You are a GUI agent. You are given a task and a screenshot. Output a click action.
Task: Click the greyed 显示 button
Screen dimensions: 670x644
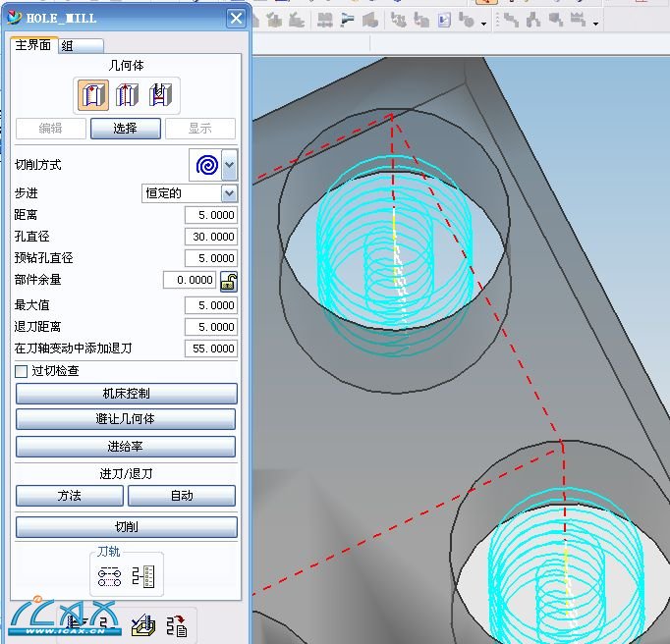[200, 129]
